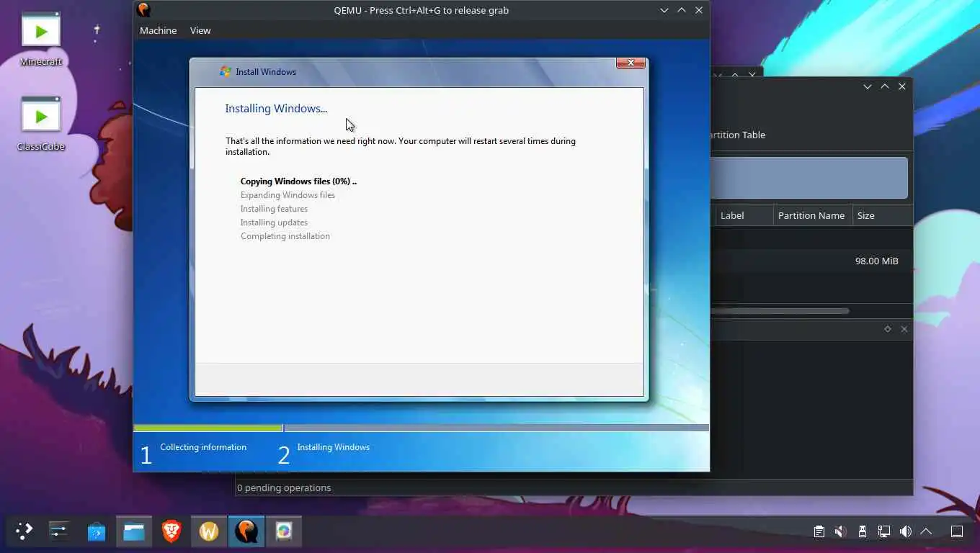Click the Partition Name column header
The width and height of the screenshot is (980, 553).
(x=811, y=215)
